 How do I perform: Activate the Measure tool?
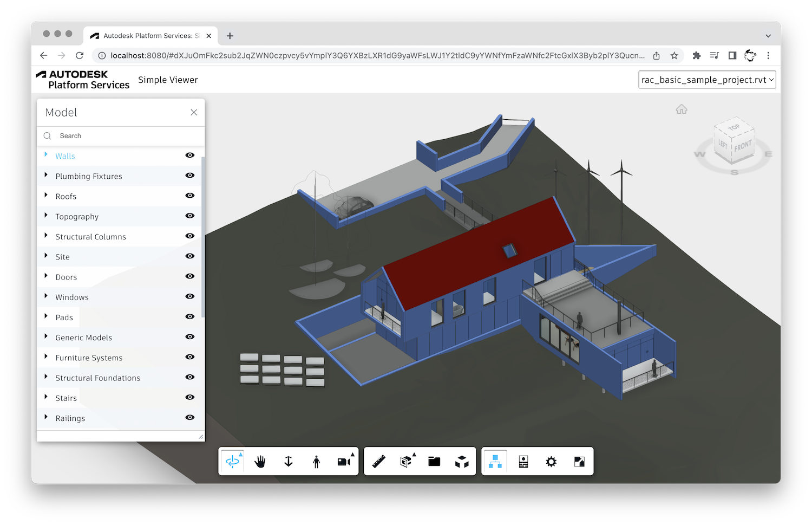[x=378, y=461]
